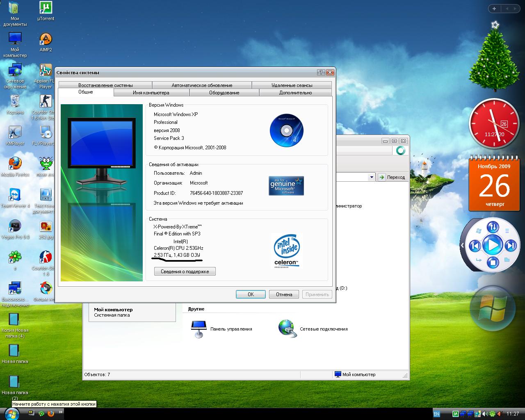Click the EN language indicator in taskbar
Screen dimensions: 525x420
coord(436,414)
